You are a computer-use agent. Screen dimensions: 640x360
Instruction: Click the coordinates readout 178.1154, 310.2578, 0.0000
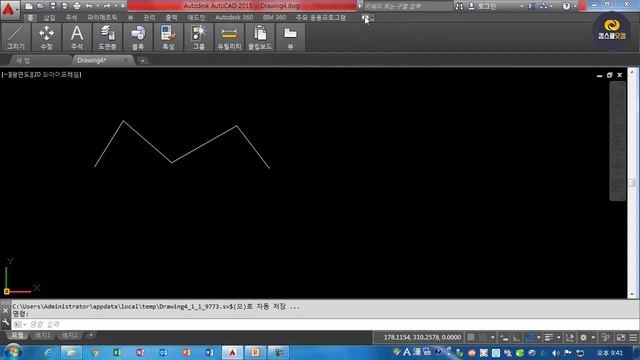point(422,338)
